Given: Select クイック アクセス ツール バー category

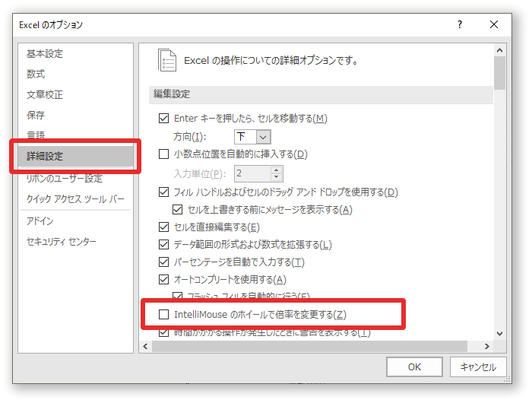Looking at the screenshot, I should [x=75, y=199].
